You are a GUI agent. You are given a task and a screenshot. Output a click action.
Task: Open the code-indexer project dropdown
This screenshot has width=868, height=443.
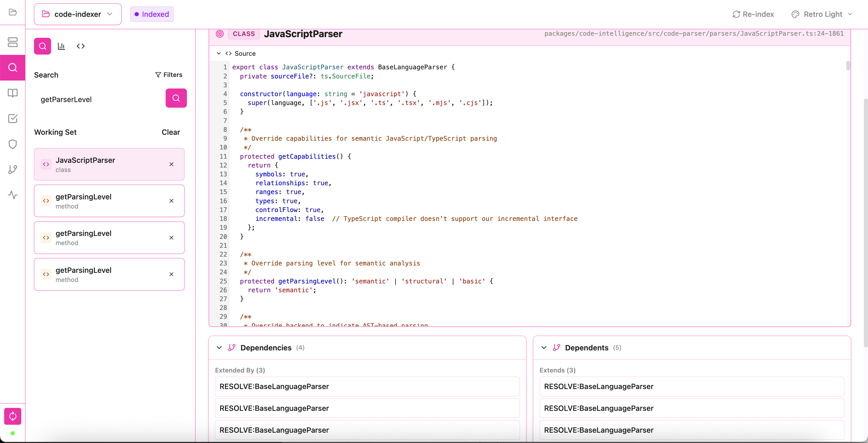point(77,14)
